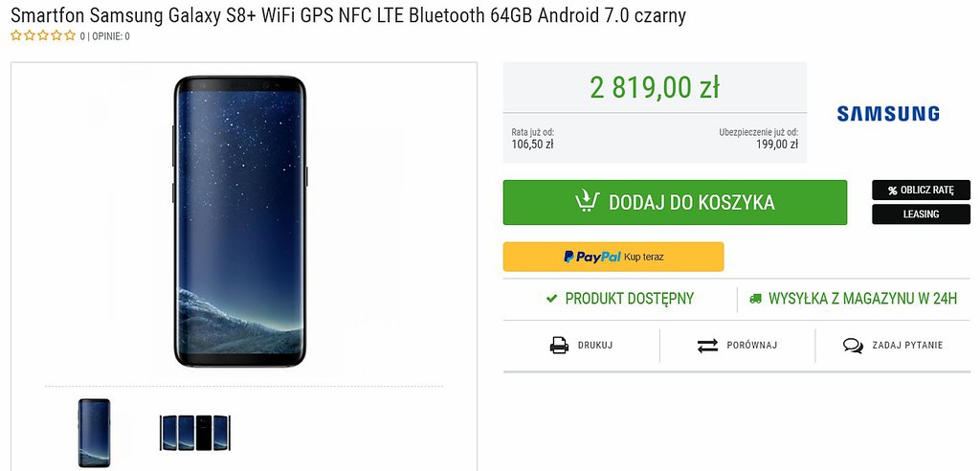Click the Zadaj pytanie link
980x471 pixels.
coord(906,346)
